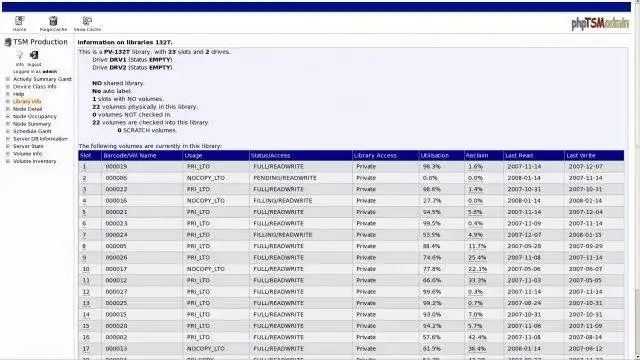This screenshot has height=360, width=640.
Task: Click reclaim value 42.4%
Action: 477,337
